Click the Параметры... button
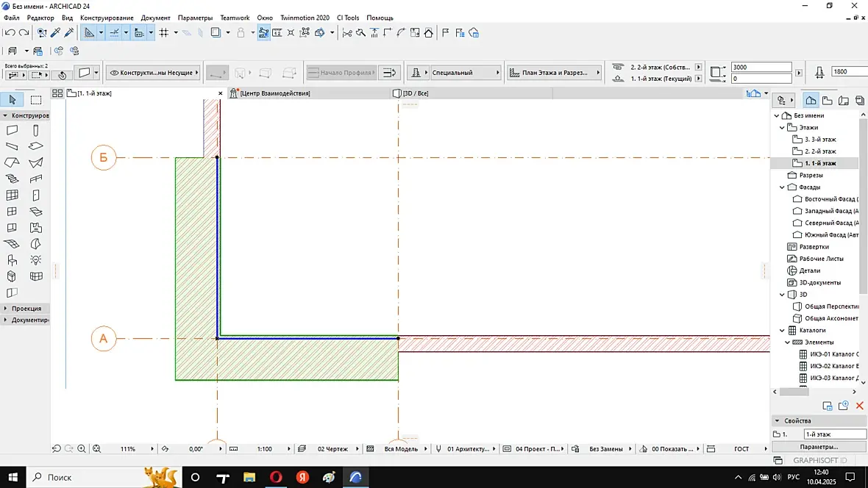 pos(819,447)
